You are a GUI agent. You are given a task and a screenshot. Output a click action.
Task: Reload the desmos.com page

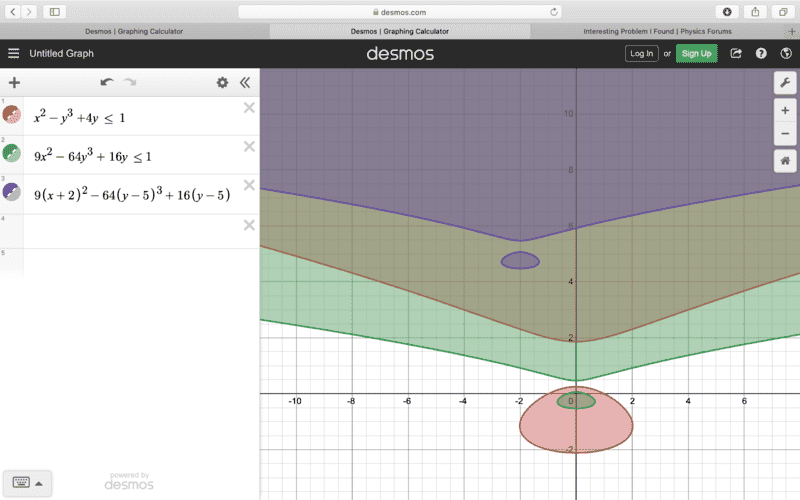554,12
